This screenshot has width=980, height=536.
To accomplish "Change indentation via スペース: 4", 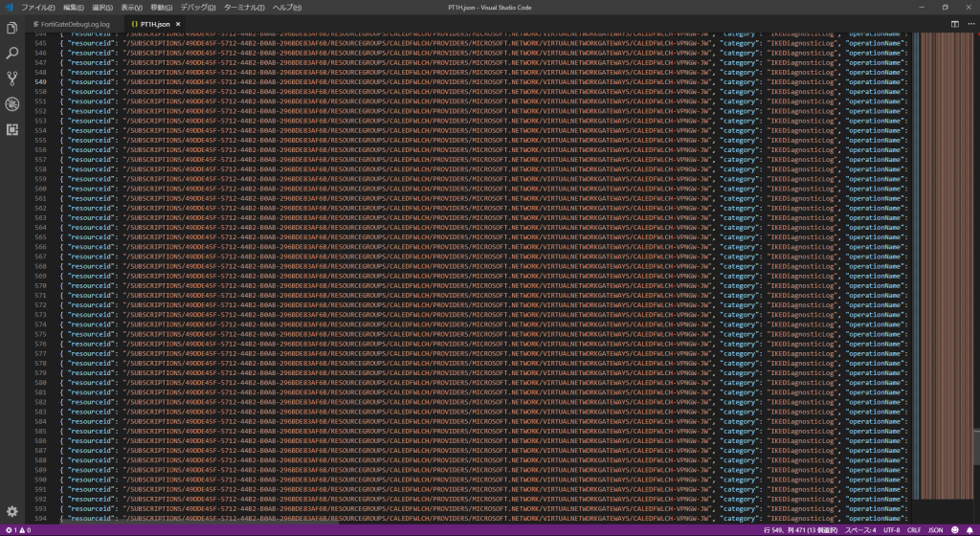I will pos(860,530).
